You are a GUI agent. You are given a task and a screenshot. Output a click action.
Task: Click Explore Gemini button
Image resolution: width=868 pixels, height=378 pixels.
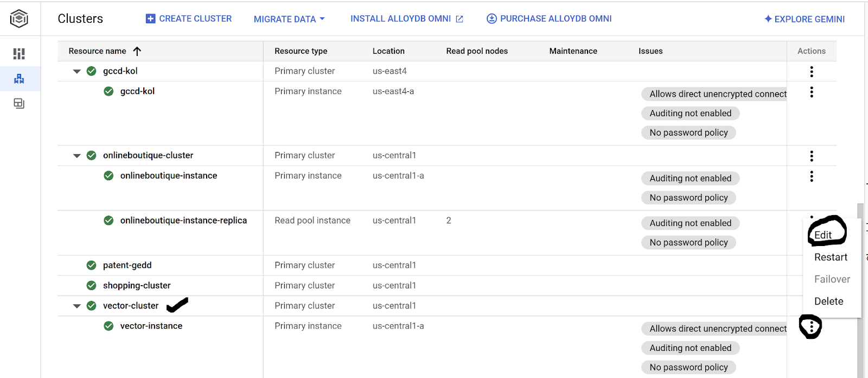click(x=805, y=19)
